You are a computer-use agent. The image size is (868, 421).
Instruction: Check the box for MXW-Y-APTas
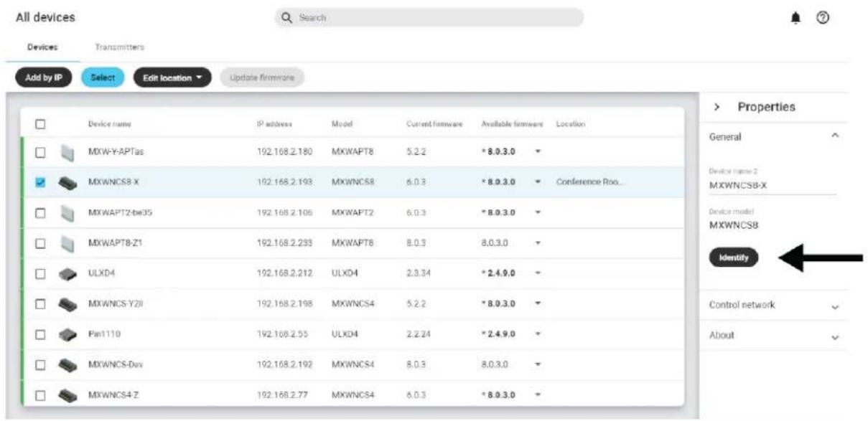(41, 153)
